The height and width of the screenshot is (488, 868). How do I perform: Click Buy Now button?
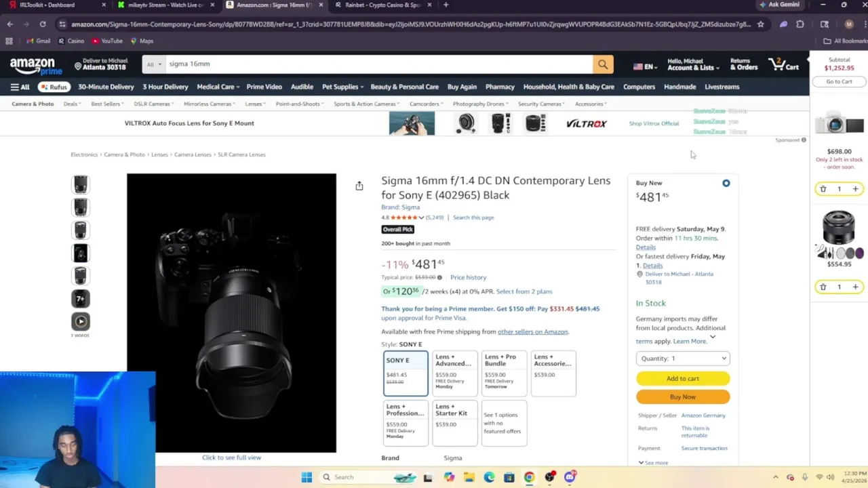(683, 397)
